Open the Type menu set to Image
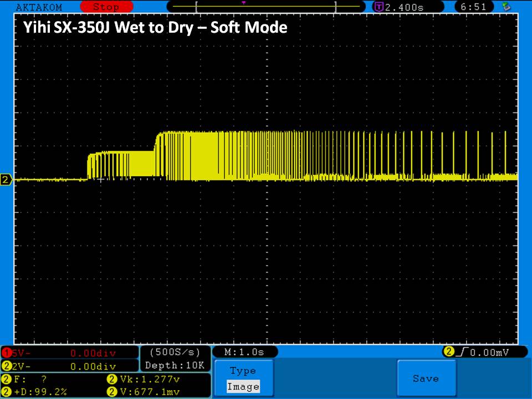The image size is (532, 399). [x=243, y=378]
